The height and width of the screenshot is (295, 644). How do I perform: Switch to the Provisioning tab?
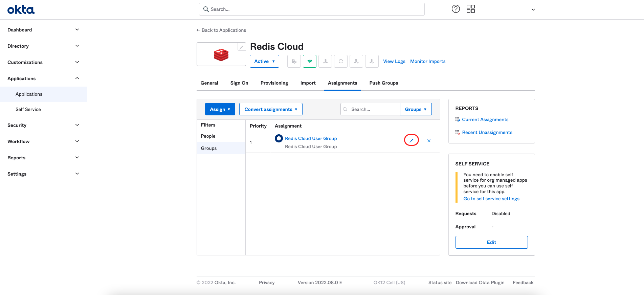click(x=274, y=83)
